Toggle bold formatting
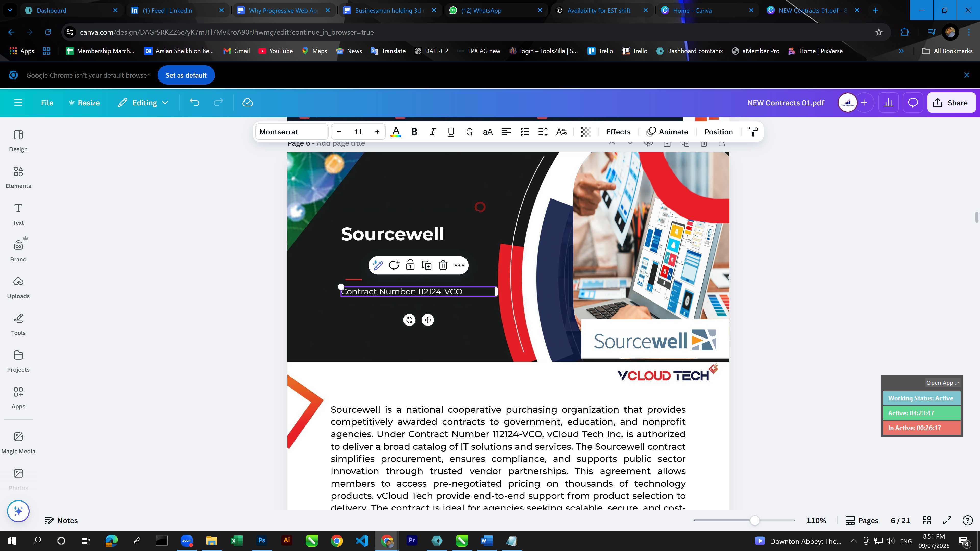This screenshot has height=551, width=980. (414, 132)
